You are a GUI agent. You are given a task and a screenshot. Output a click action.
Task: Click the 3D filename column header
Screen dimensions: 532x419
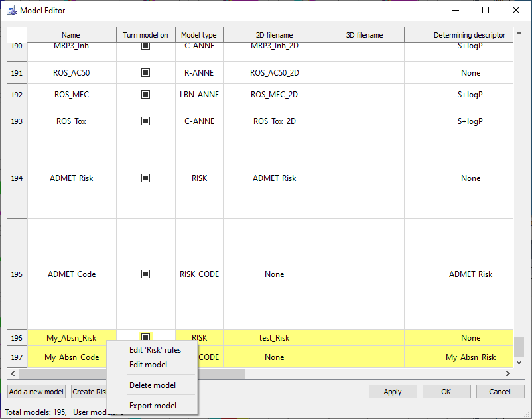[x=365, y=35]
